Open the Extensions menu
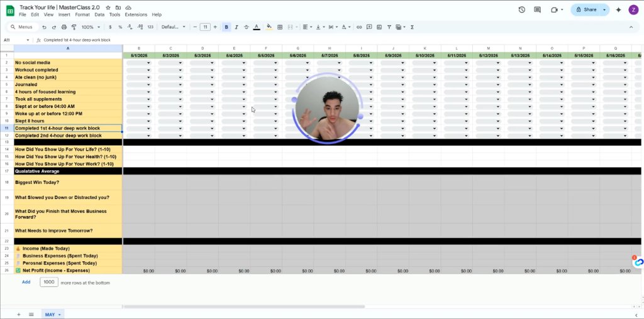This screenshot has height=319, width=644. pyautogui.click(x=136, y=14)
